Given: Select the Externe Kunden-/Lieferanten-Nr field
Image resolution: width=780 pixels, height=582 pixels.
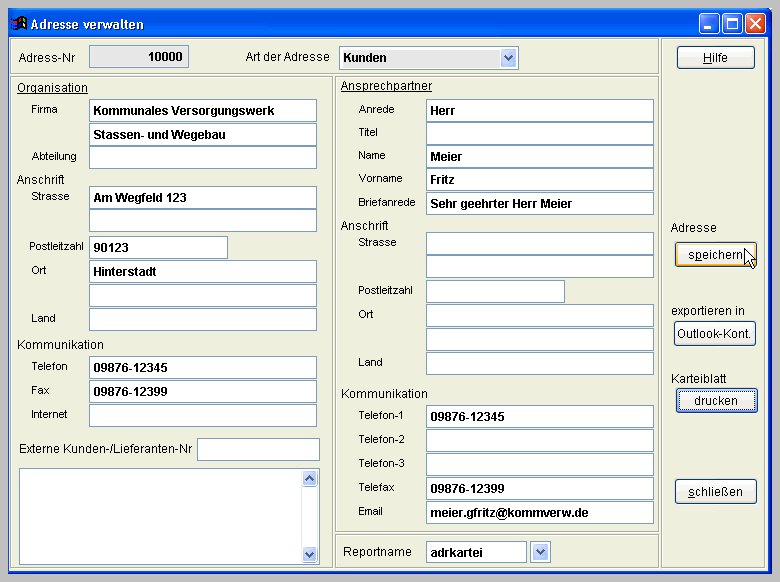Looking at the screenshot, I should pos(258,450).
